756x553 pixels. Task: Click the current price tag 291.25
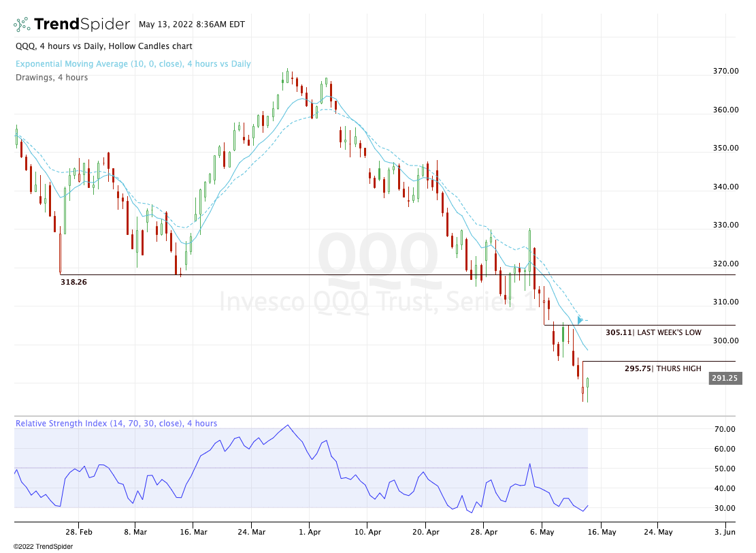pyautogui.click(x=725, y=378)
